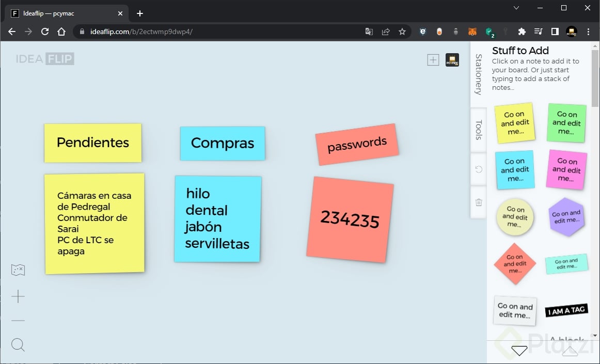Bookmark this page with star icon
Image resolution: width=600 pixels, height=364 pixels.
pyautogui.click(x=402, y=32)
